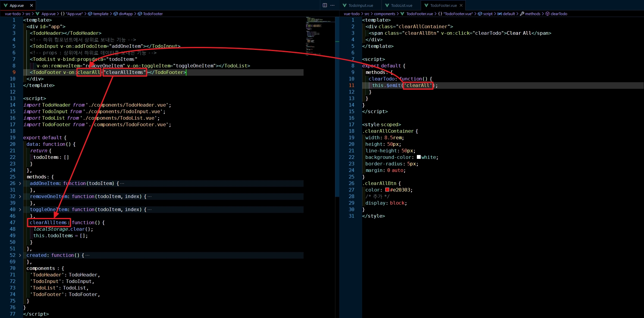Click the display: block declaration
The width and height of the screenshot is (644, 318).
coord(386,203)
